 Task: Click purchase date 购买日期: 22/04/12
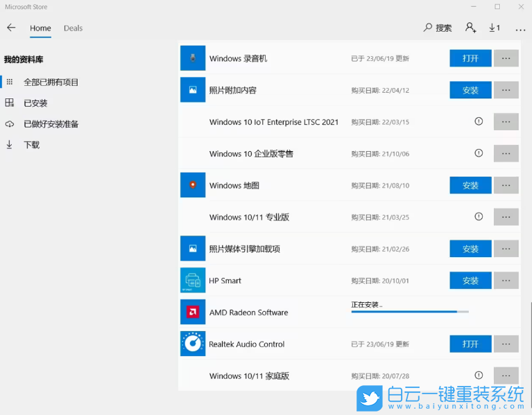pos(380,91)
